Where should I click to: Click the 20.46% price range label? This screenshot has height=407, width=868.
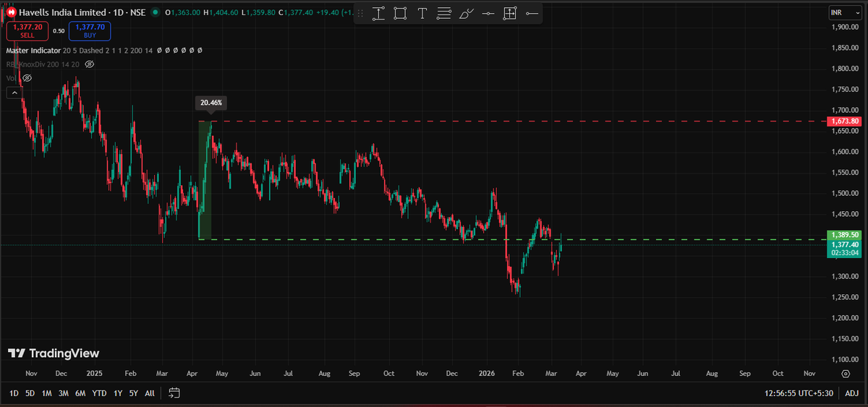tap(210, 103)
